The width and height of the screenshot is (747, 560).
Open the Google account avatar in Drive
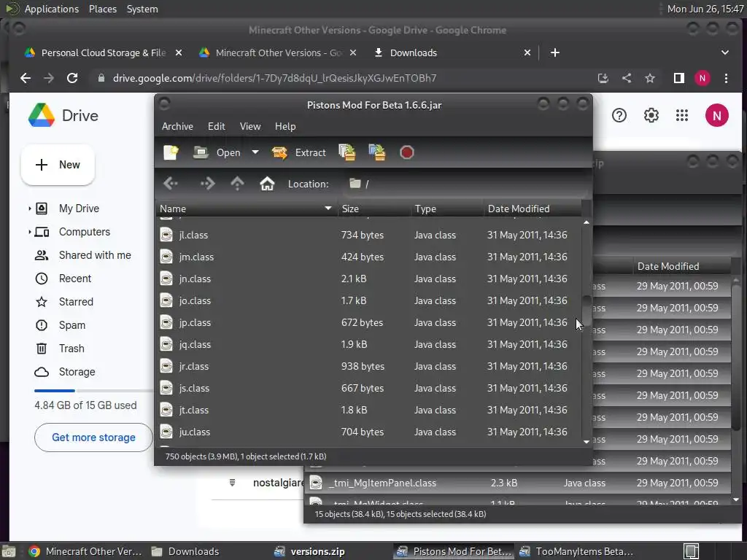(717, 115)
